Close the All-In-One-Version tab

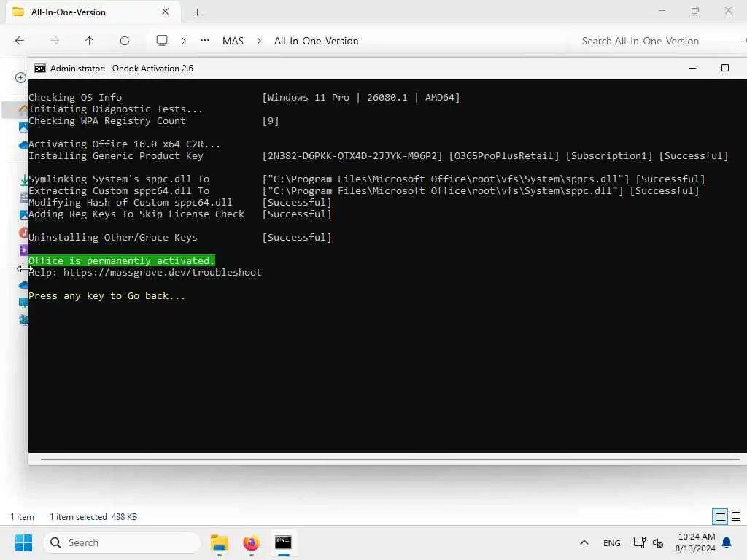click(x=166, y=12)
